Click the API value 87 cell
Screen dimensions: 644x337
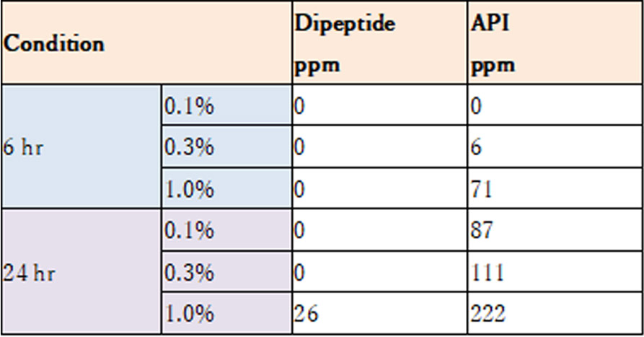[556, 229]
